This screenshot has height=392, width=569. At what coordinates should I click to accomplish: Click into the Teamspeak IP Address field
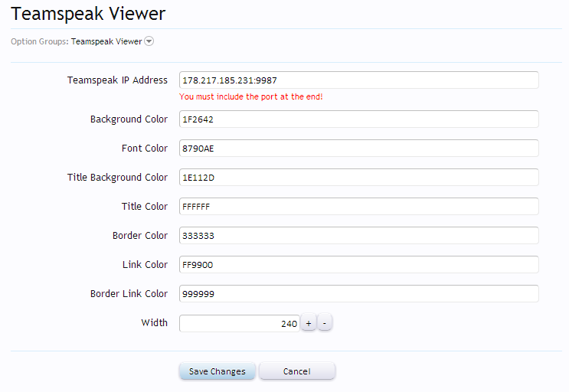pyautogui.click(x=358, y=80)
